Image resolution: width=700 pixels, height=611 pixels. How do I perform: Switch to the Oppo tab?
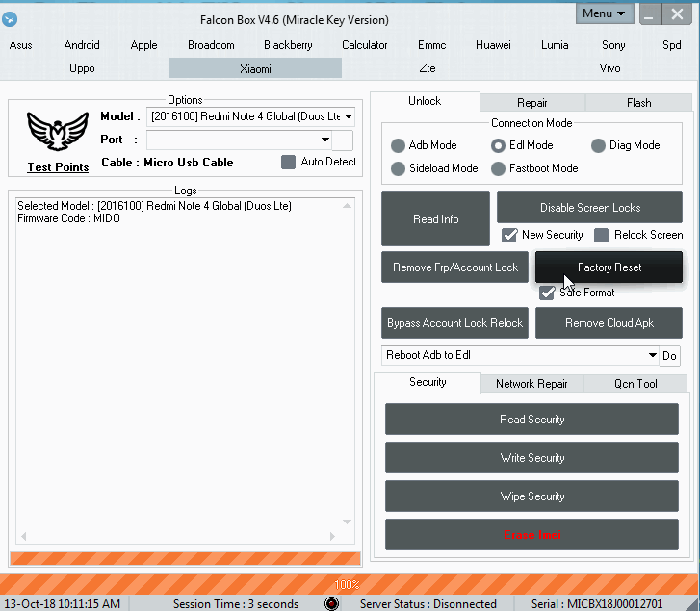pyautogui.click(x=82, y=68)
